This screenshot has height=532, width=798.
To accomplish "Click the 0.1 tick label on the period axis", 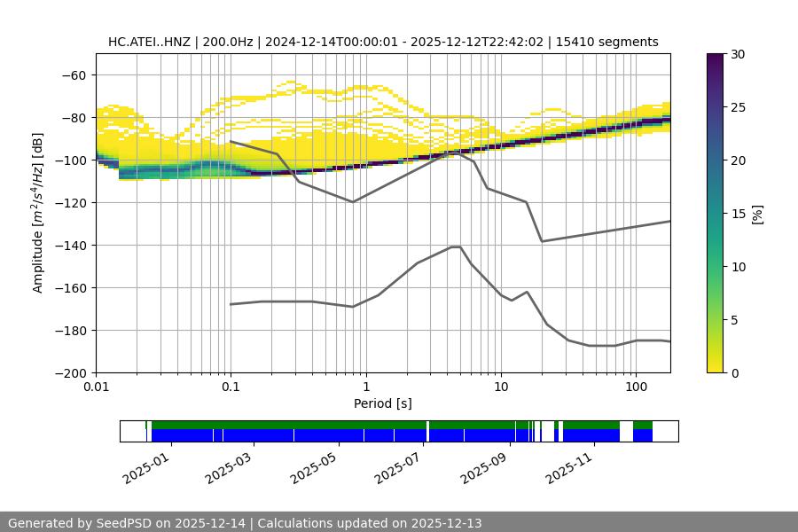I will tap(231, 387).
